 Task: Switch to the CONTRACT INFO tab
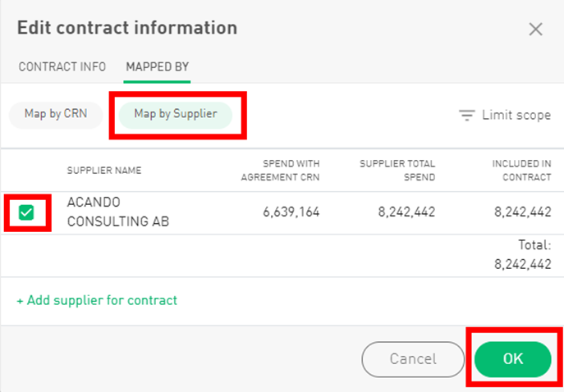62,66
